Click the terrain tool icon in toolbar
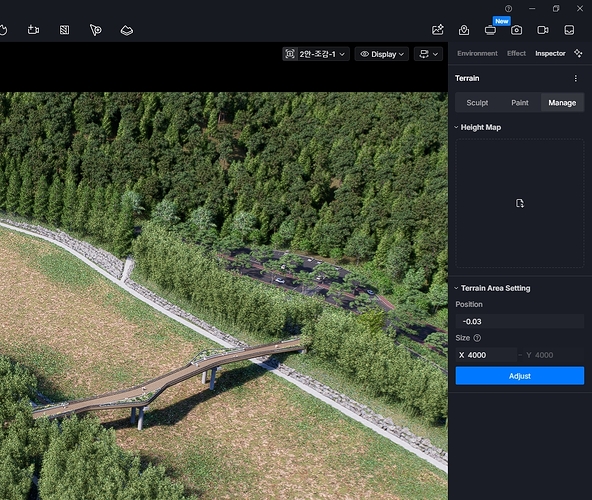 (126, 30)
